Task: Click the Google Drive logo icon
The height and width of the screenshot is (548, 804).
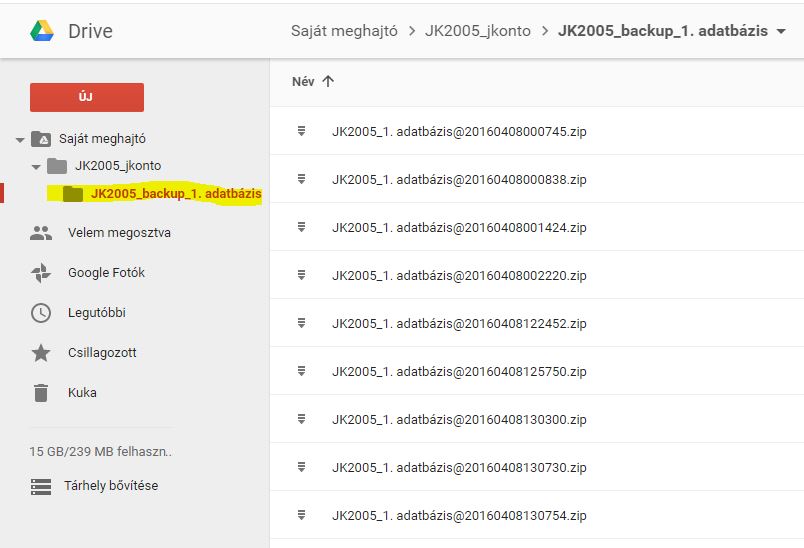Action: pos(41,31)
